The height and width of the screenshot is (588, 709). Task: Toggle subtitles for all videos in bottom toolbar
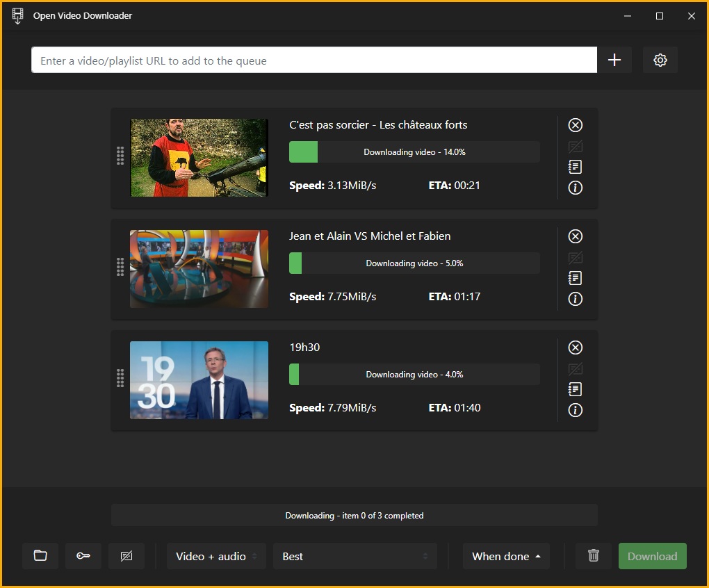pos(127,556)
